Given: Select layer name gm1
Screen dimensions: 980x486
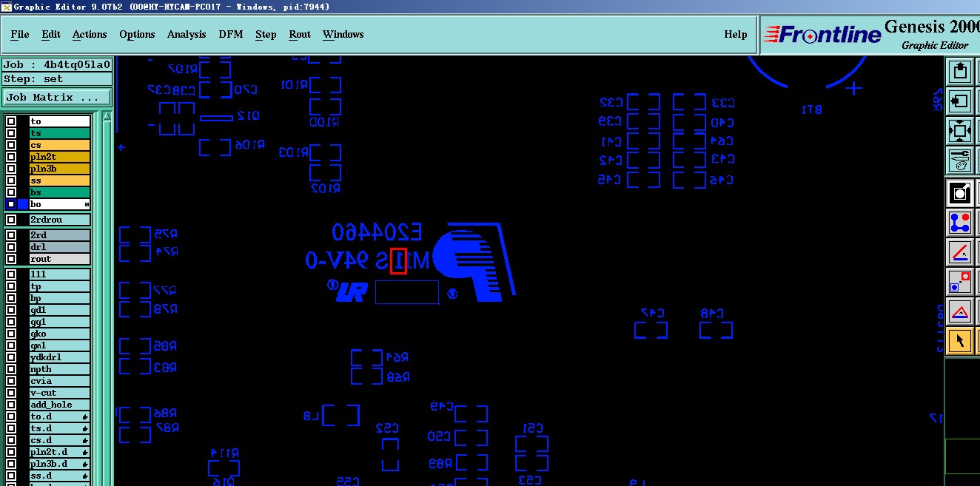Looking at the screenshot, I should (59, 345).
